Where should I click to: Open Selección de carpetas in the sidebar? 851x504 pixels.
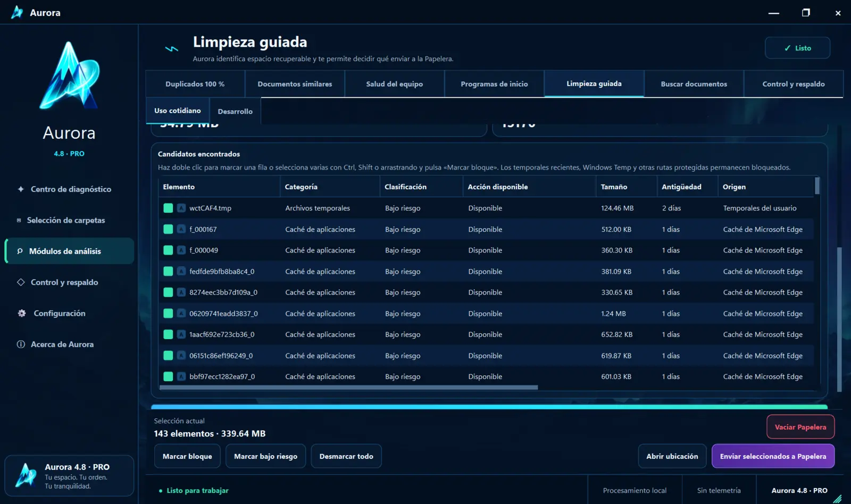tap(69, 220)
